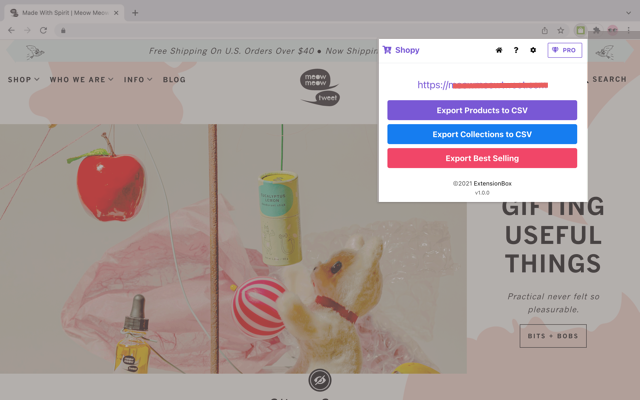Click the share icon in the address bar
Image resolution: width=640 pixels, height=400 pixels.
[545, 30]
